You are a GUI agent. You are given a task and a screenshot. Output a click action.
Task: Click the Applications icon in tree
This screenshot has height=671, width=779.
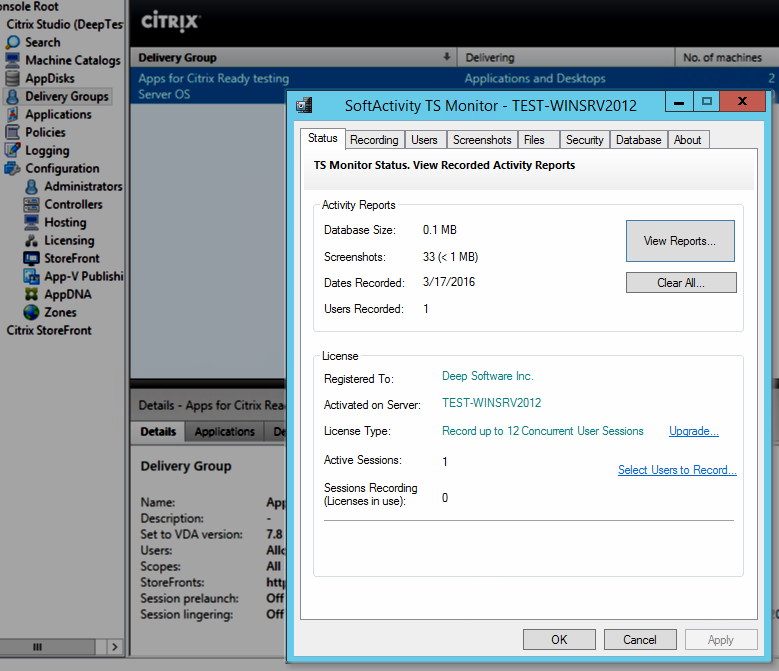point(12,114)
